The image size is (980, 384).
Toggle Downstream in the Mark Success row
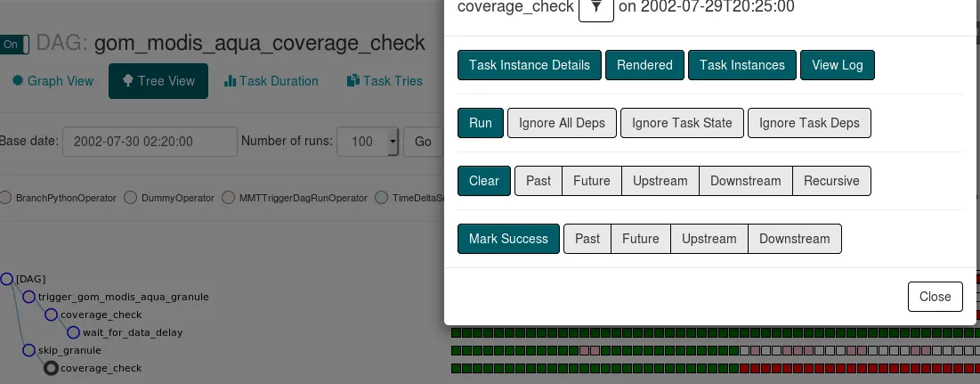tap(794, 239)
